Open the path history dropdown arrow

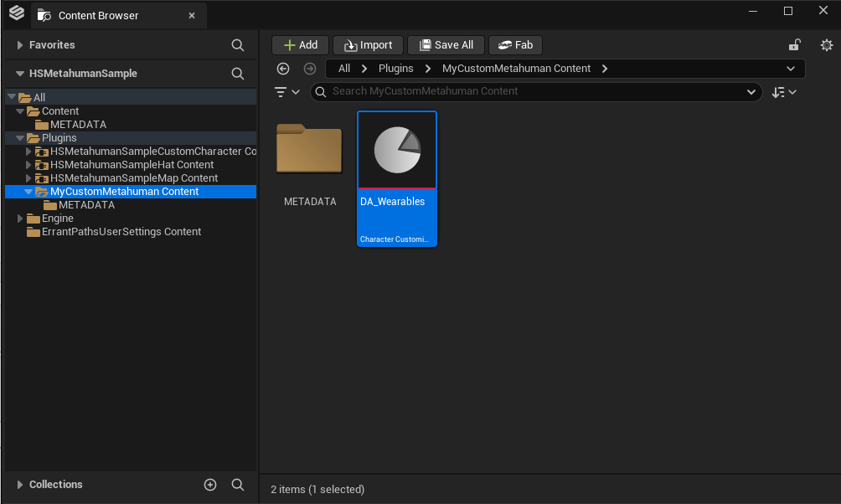(x=791, y=69)
